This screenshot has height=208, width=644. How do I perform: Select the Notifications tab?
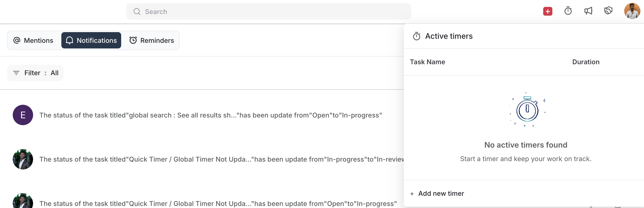91,41
